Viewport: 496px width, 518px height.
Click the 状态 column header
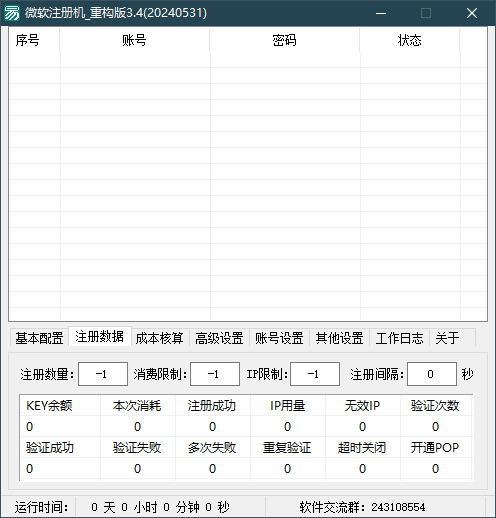point(409,40)
